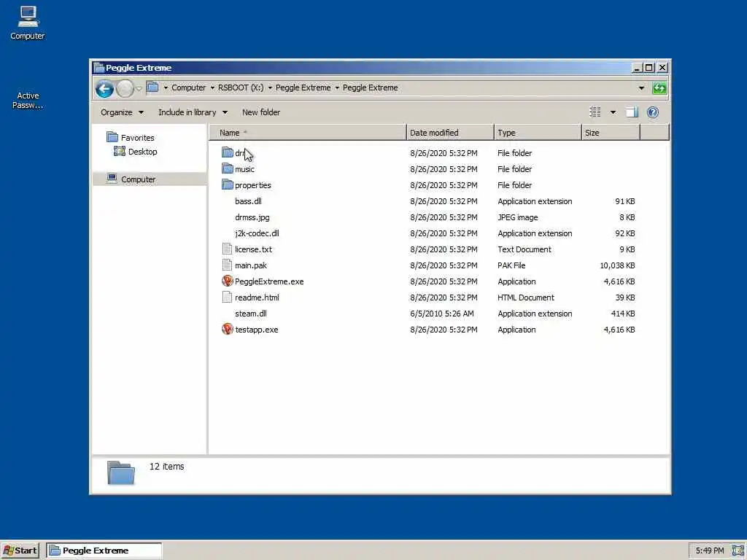Select Computer in the address breadcrumb

point(189,87)
